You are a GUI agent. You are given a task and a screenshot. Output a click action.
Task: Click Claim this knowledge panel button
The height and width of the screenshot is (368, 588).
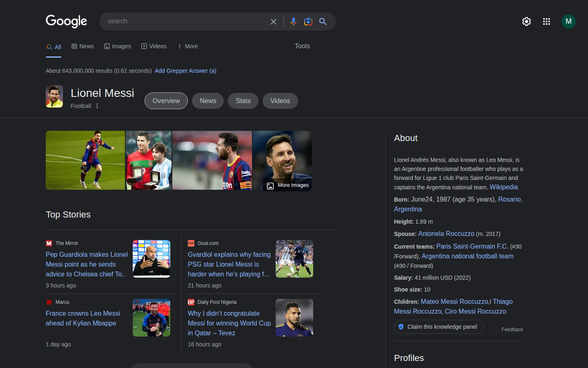coord(439,327)
